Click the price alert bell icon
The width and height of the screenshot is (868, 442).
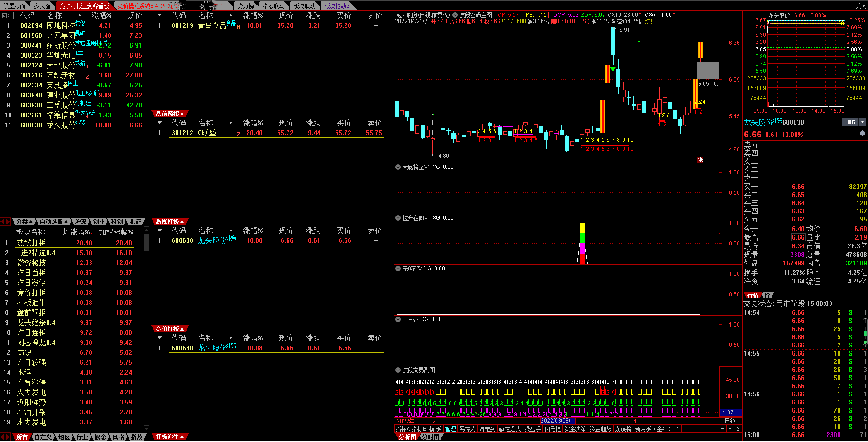click(862, 134)
